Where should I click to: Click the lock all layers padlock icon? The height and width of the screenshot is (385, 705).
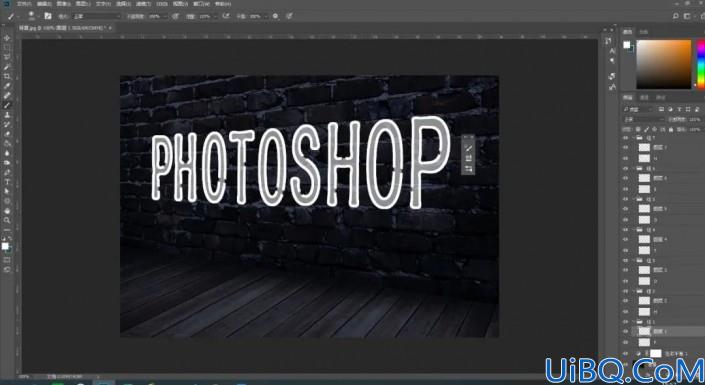coord(671,130)
